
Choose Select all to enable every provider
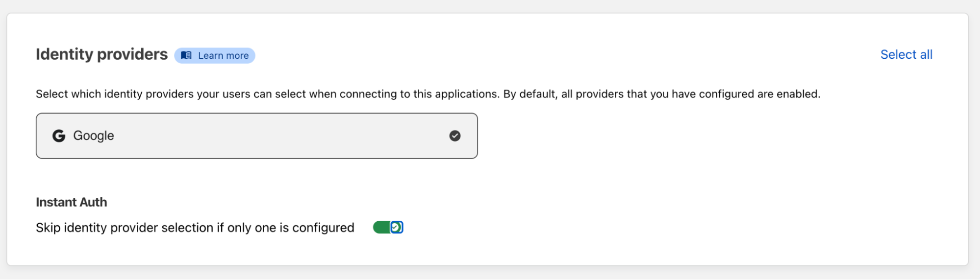906,54
